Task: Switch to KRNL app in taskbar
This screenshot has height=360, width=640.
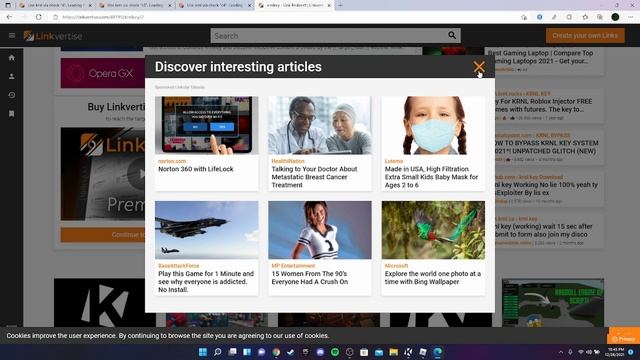Action: 408,352
